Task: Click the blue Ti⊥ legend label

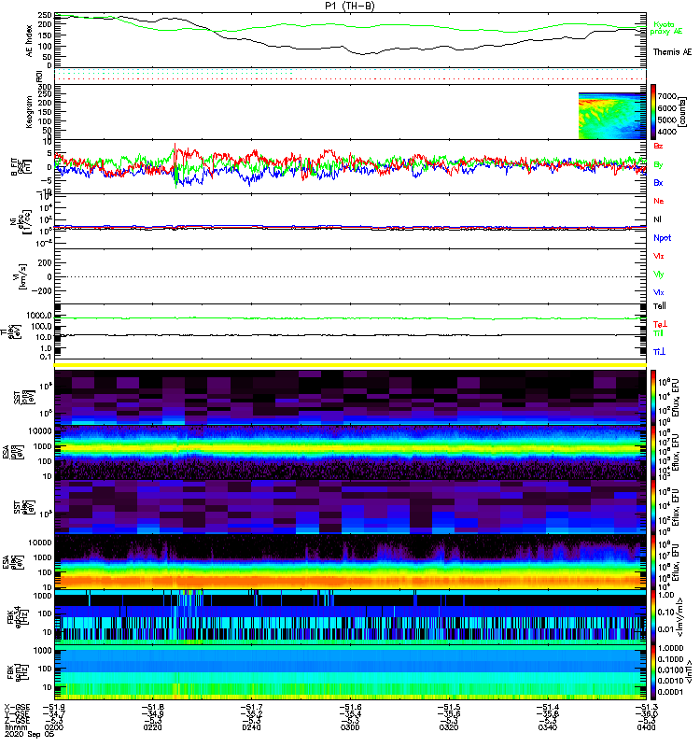Action: coord(659,352)
